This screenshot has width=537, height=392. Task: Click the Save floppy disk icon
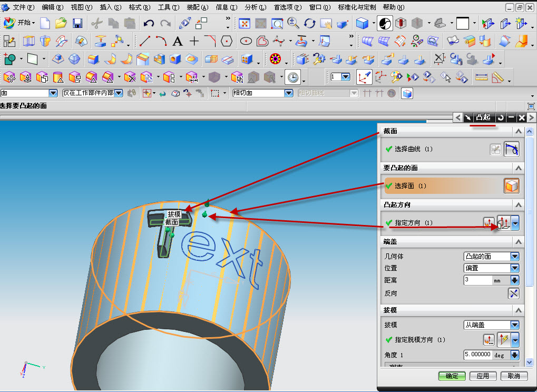point(78,23)
